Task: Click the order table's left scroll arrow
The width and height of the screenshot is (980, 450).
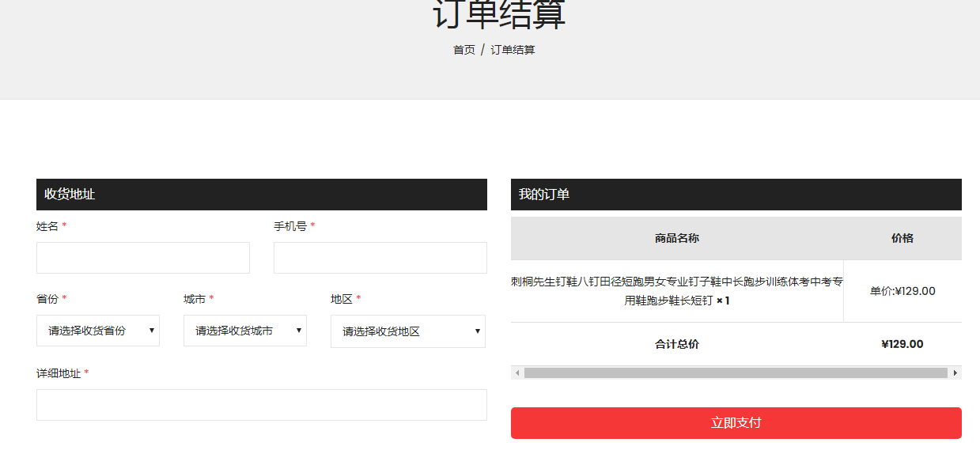Action: [517, 372]
